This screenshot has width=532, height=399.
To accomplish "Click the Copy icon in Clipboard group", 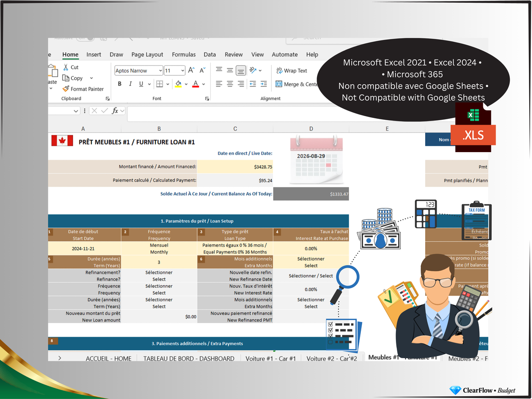I will [66, 78].
